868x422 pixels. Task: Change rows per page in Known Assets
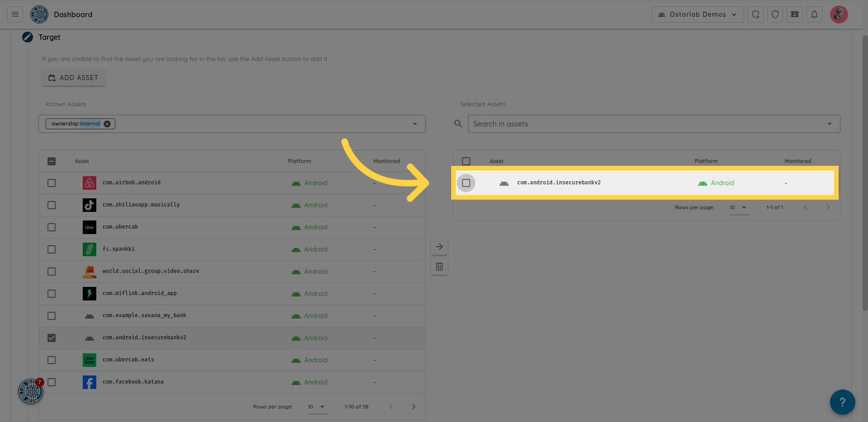(316, 407)
